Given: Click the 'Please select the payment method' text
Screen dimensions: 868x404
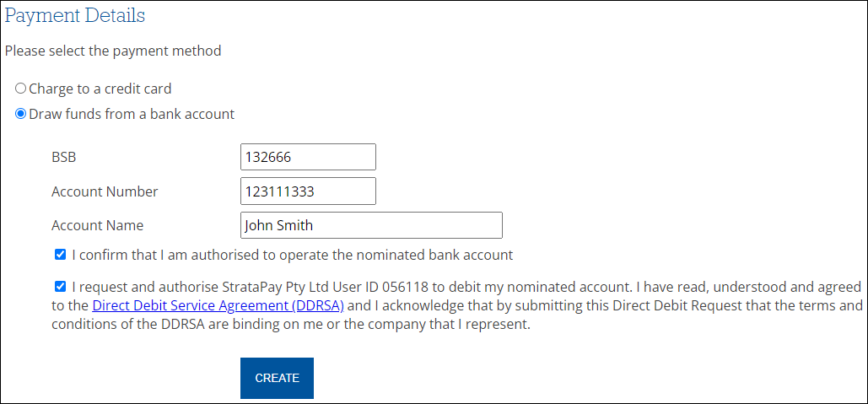Looking at the screenshot, I should (113, 51).
